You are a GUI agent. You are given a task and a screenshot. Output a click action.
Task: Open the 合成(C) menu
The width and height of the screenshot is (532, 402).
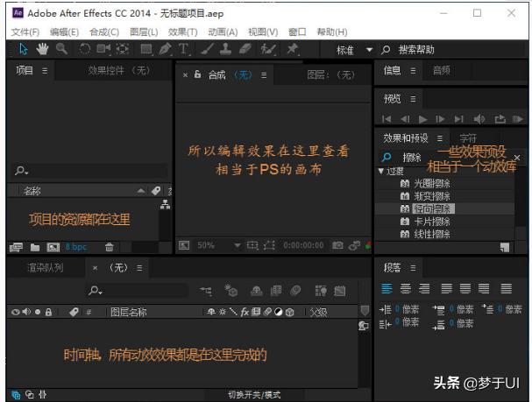pos(104,32)
